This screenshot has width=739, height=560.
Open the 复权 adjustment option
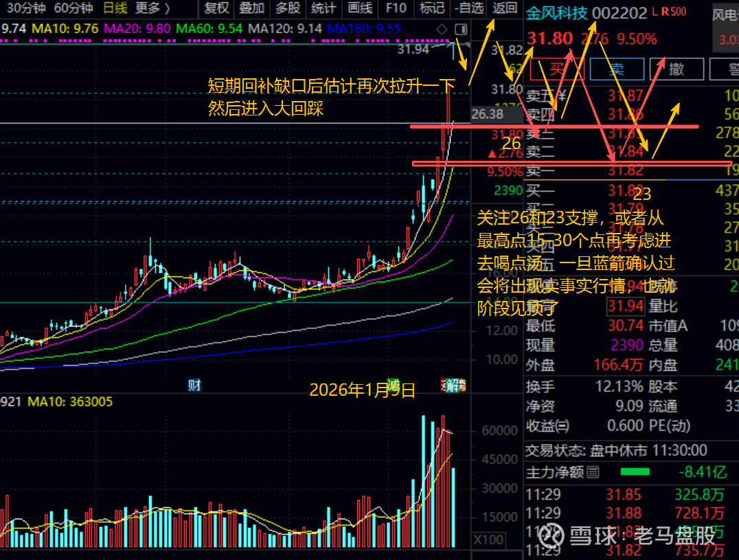pyautogui.click(x=217, y=8)
